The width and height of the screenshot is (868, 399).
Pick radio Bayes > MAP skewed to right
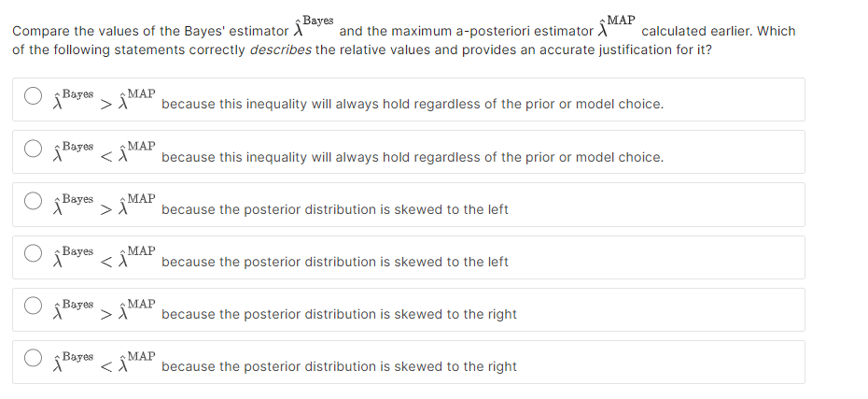coord(33,306)
